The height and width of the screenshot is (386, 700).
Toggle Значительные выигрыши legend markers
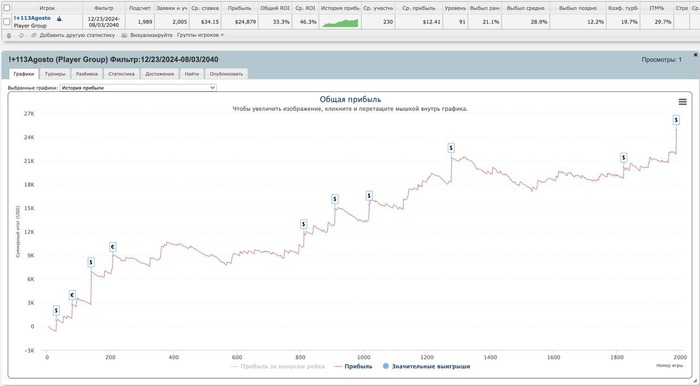426,366
